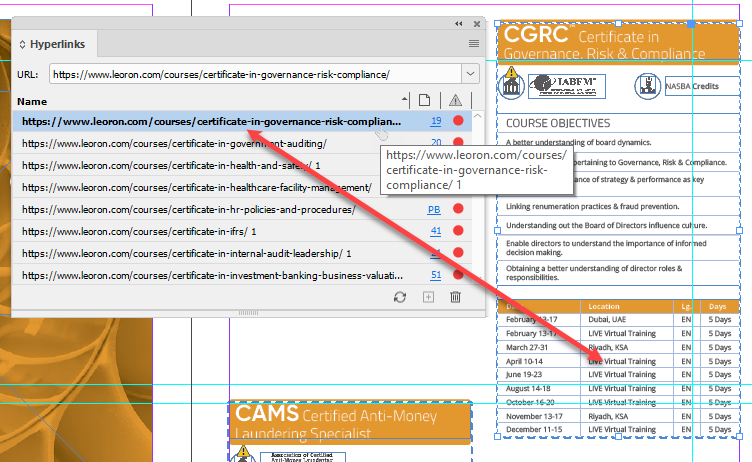Viewport: 752px width, 462px height.
Task: Select the health-and-safety hyperlink row
Action: click(242, 165)
